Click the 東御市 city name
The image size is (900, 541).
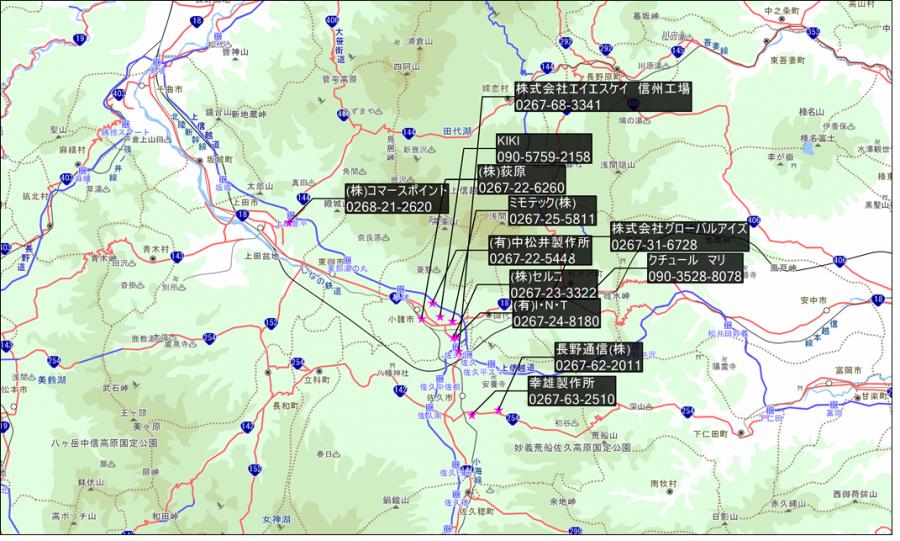click(x=331, y=262)
